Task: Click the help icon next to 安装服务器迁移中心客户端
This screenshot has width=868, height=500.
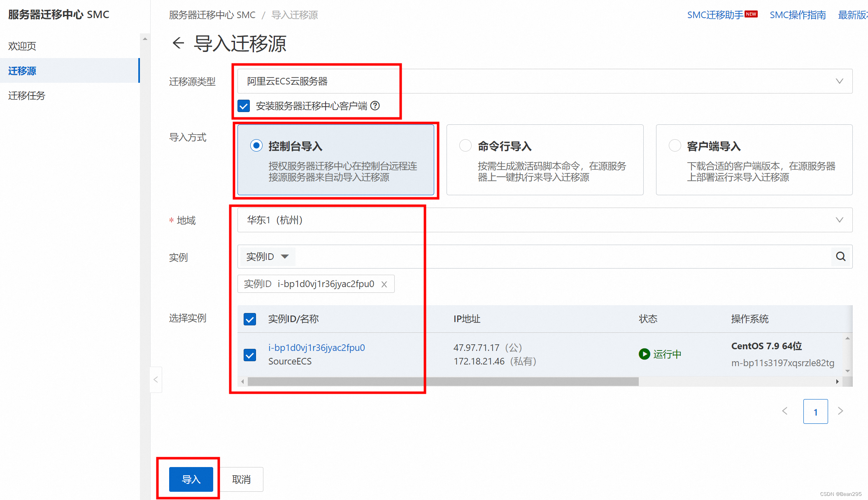Action: pyautogui.click(x=375, y=106)
